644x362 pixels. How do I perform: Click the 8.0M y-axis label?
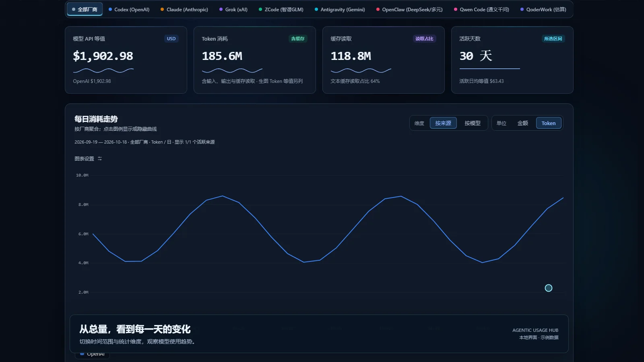(83, 205)
